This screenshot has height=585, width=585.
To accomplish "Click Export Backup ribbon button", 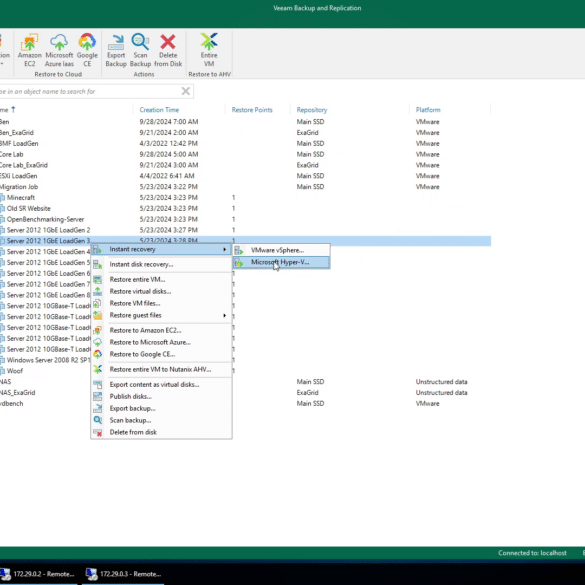I will 116,50.
